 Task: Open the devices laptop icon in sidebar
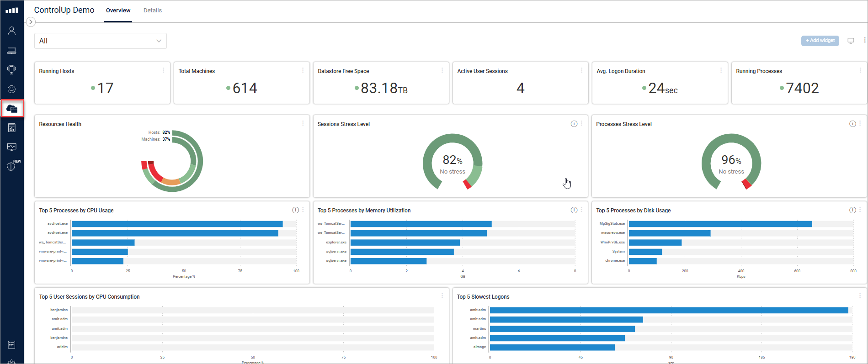(12, 51)
